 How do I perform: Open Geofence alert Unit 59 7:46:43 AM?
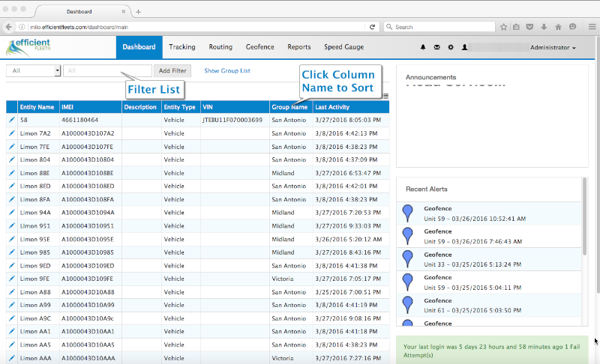click(489, 236)
